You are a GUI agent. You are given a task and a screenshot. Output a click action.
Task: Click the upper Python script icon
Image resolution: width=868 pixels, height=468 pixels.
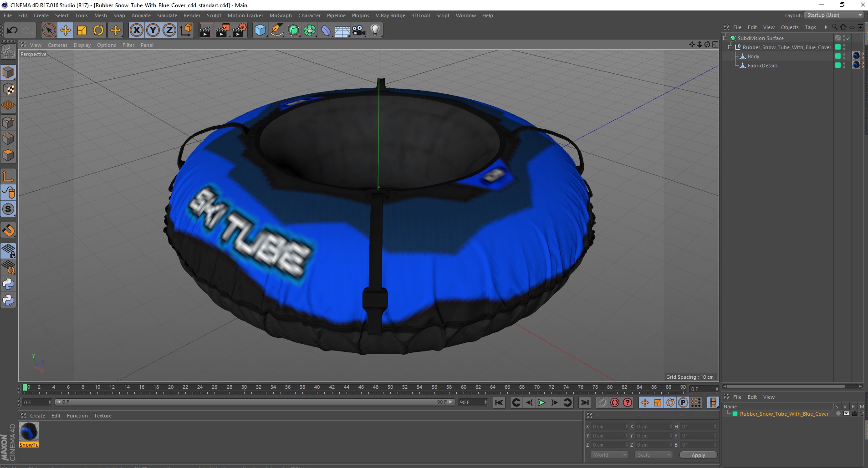[8, 284]
